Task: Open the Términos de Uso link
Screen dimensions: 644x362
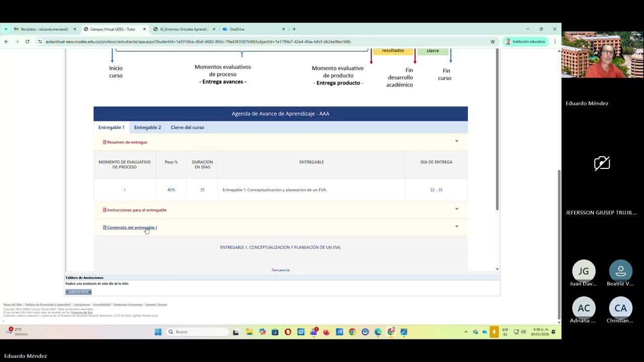Action: (82, 312)
